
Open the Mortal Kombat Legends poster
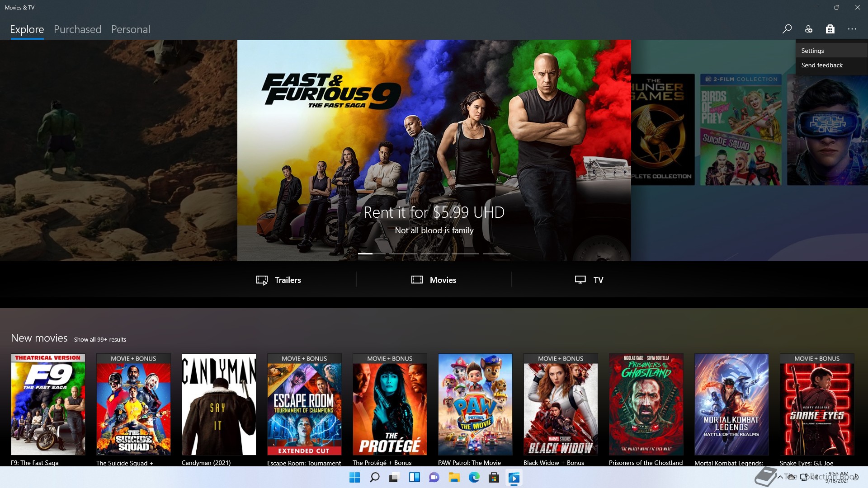tap(731, 404)
